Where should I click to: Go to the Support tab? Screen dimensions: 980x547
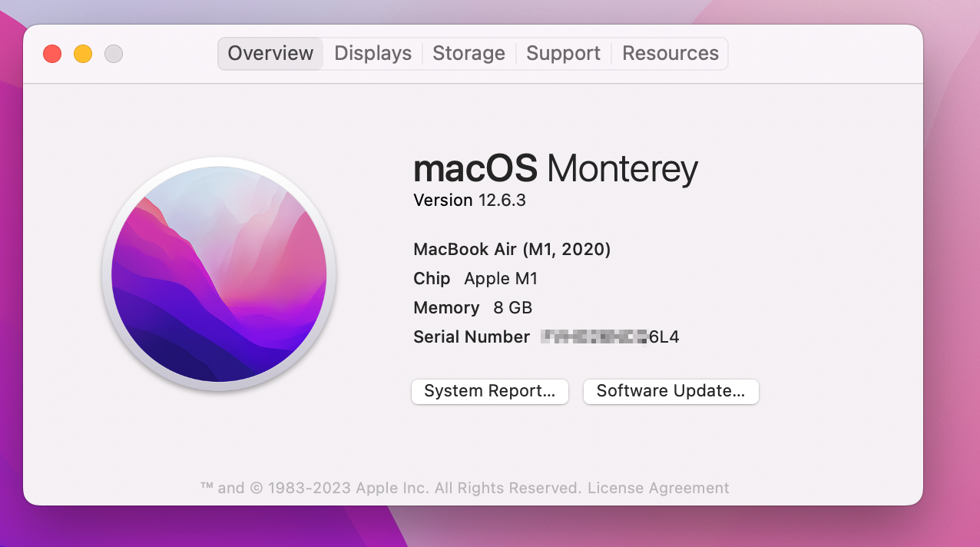563,54
